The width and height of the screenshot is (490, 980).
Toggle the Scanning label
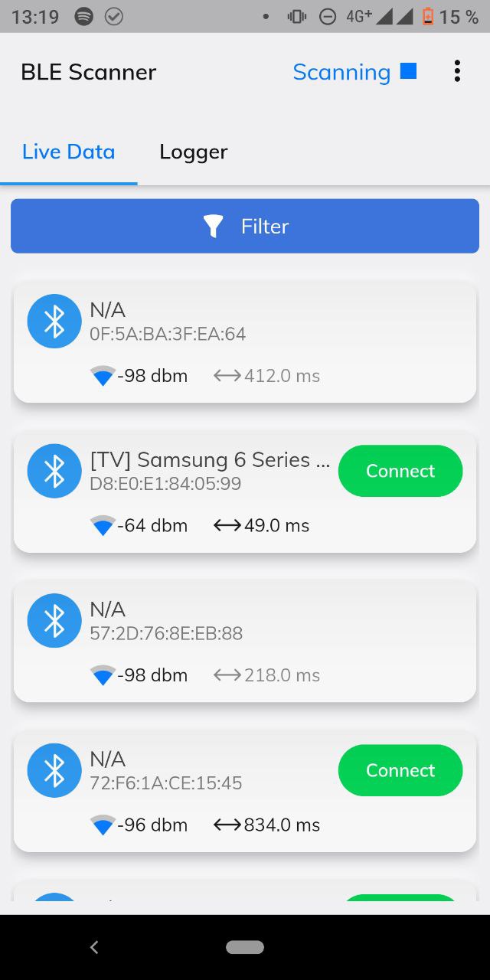341,72
